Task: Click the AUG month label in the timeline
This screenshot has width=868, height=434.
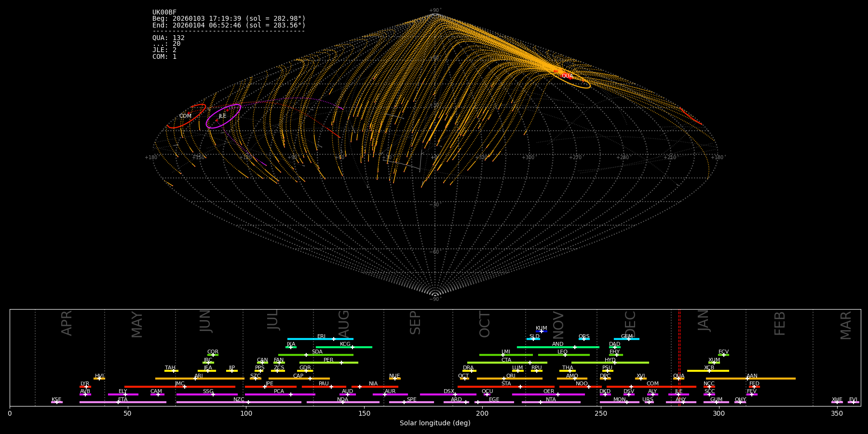Action: pos(344,323)
